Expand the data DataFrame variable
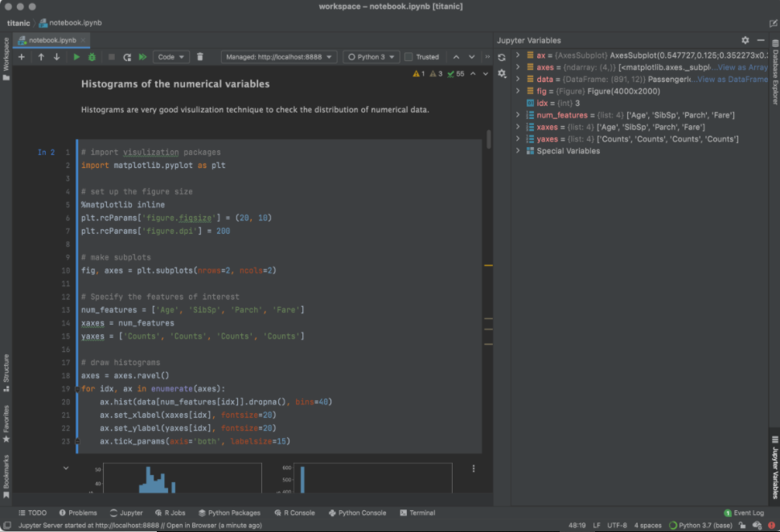Image resolution: width=780 pixels, height=532 pixels. [x=518, y=80]
